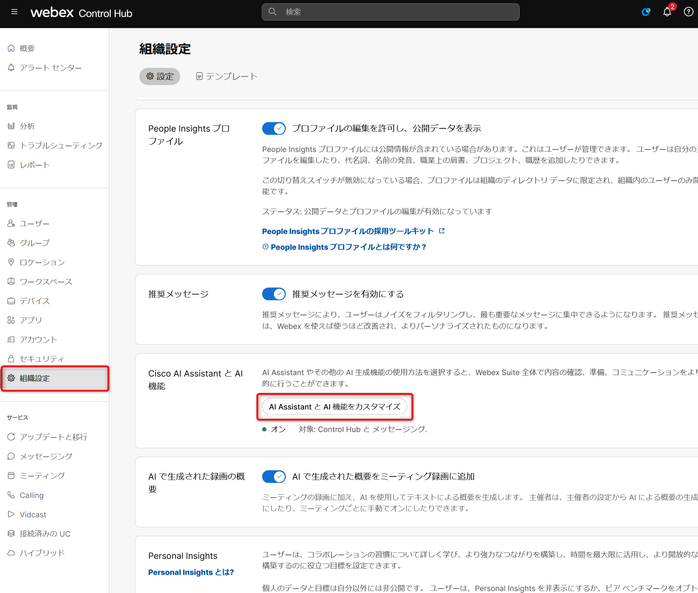Click the Calling phone icon in sidebar
This screenshot has width=698, height=593.
[x=11, y=495]
